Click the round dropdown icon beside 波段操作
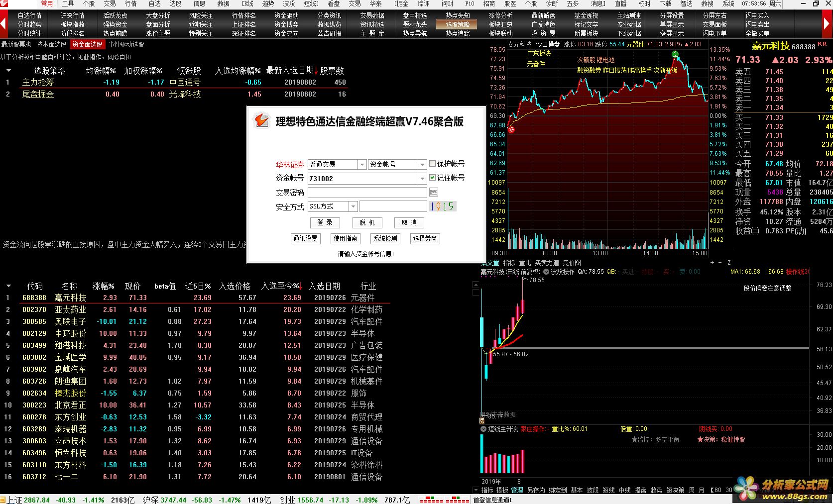 coord(546,272)
